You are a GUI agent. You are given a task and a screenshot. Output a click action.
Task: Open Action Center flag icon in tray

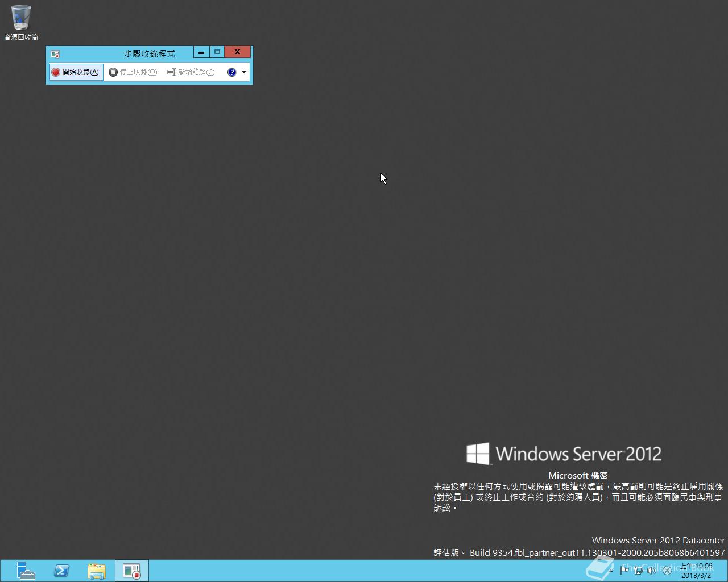coord(624,571)
